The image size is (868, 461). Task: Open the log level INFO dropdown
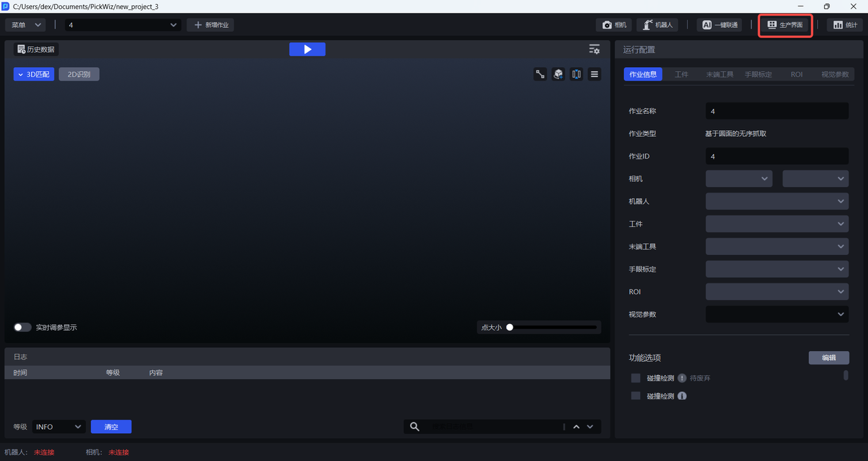point(58,426)
